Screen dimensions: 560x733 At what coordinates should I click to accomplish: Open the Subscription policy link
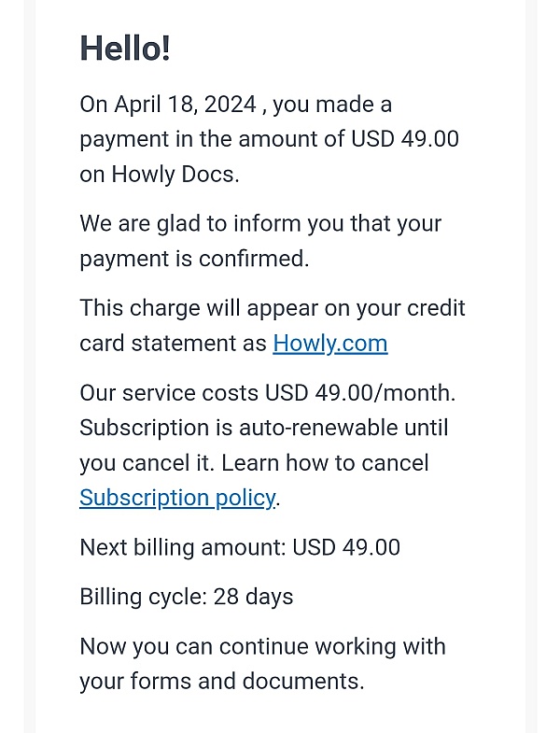[177, 499]
